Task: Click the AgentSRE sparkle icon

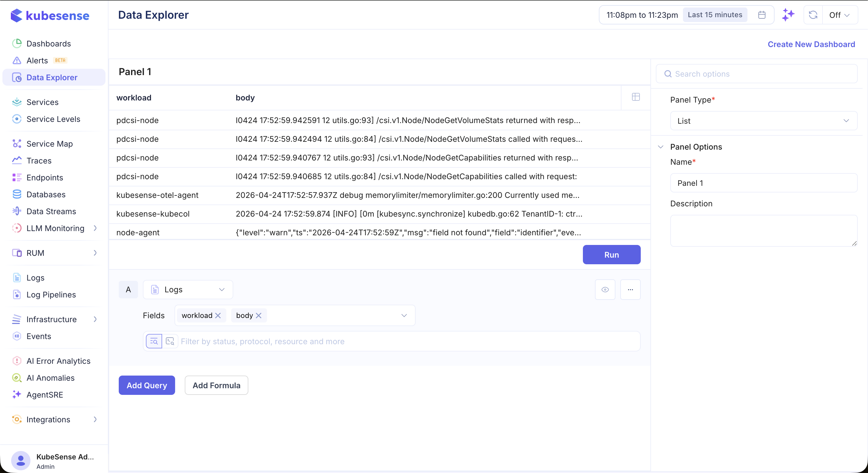Action: click(x=17, y=395)
